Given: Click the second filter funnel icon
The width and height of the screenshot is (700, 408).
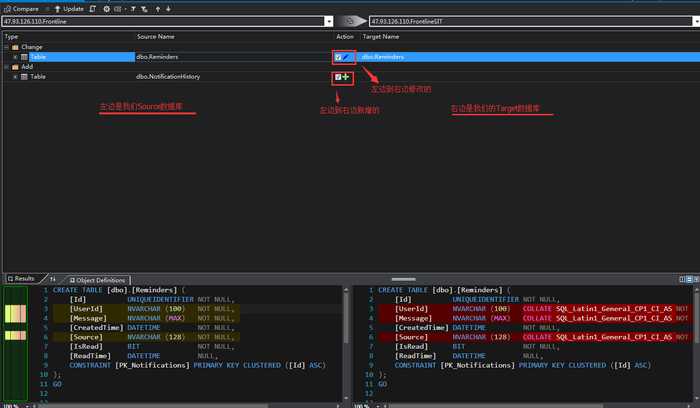Looking at the screenshot, I should (144, 8).
